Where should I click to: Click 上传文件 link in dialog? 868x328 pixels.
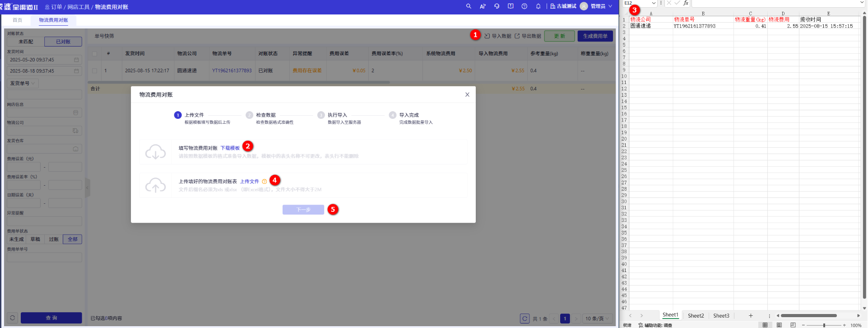[x=250, y=182]
